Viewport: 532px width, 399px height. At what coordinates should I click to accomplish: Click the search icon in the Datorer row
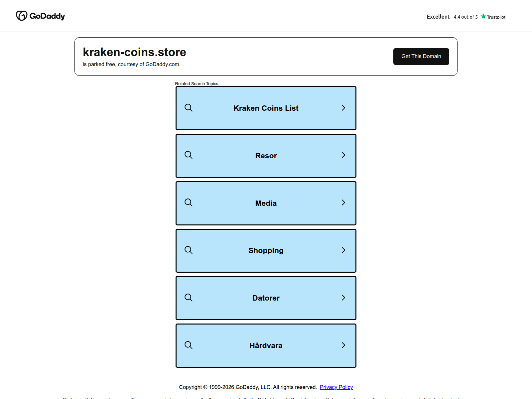[x=189, y=298]
